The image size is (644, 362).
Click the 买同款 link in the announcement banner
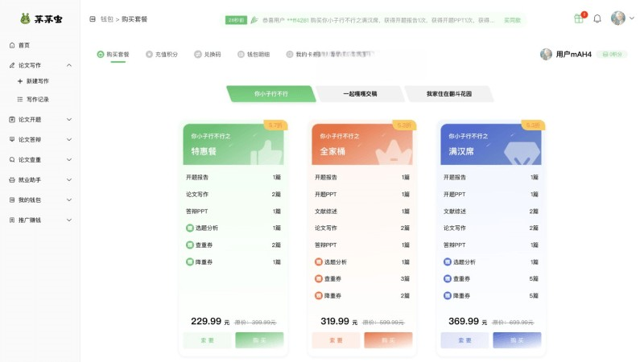[x=512, y=19]
